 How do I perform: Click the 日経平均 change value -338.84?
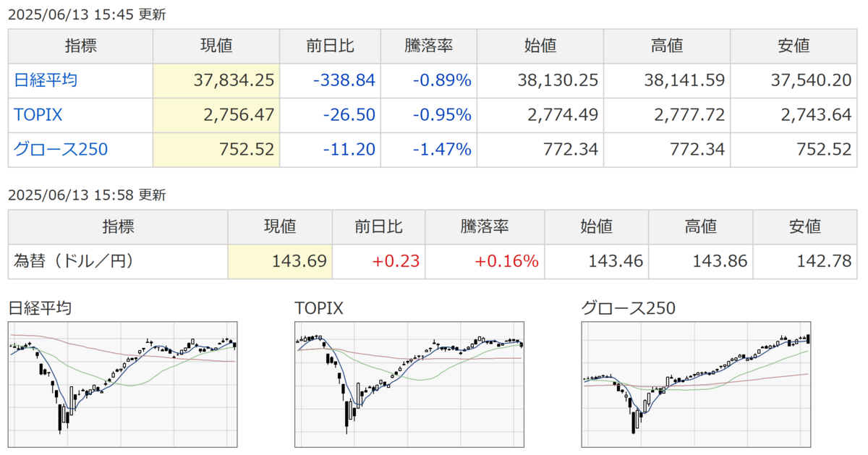click(x=344, y=80)
